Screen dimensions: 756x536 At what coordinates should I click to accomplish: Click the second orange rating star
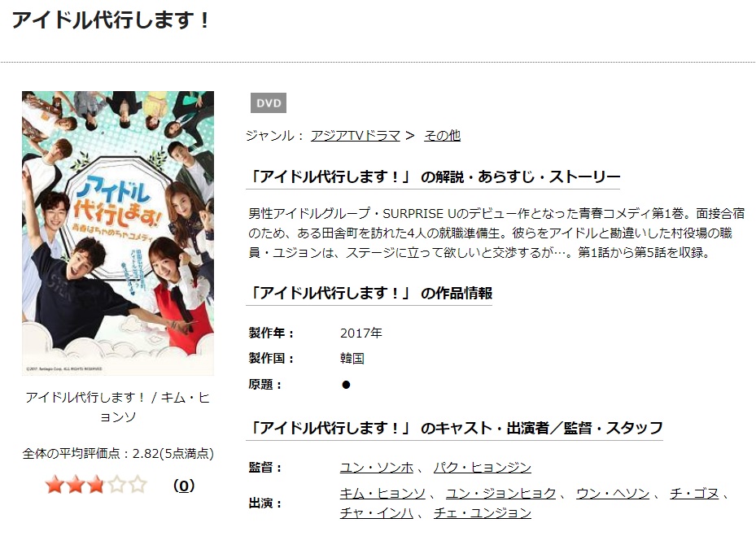[75, 485]
